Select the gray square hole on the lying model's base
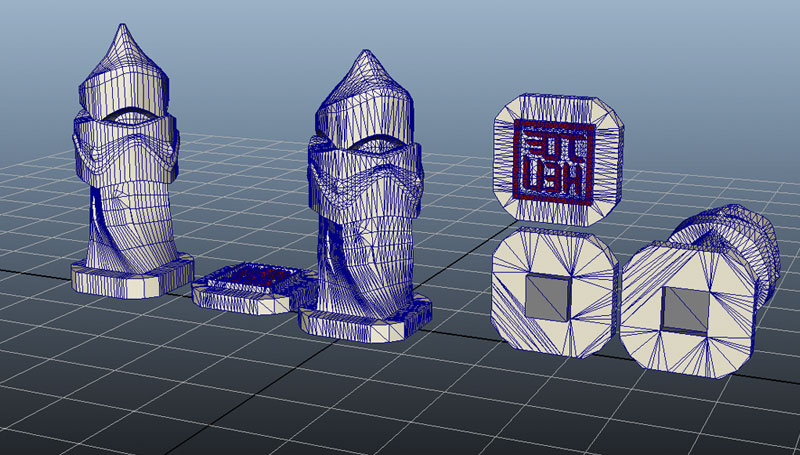800x455 pixels. (x=683, y=309)
